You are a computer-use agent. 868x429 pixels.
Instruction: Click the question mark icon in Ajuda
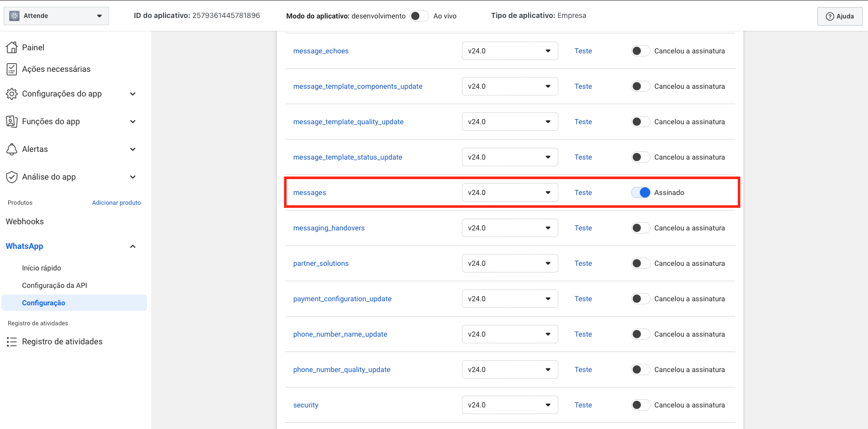(x=830, y=16)
